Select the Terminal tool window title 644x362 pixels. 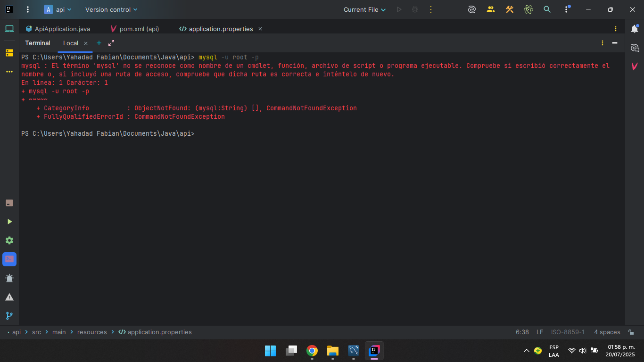tap(38, 43)
